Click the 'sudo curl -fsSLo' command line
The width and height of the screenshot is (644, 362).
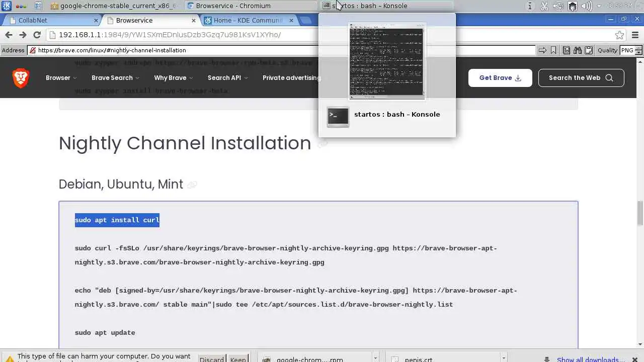[286, 255]
